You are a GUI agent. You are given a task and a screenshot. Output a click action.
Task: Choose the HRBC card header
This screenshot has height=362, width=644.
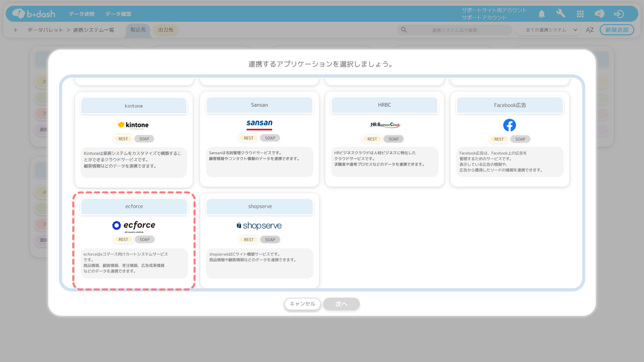[384, 105]
